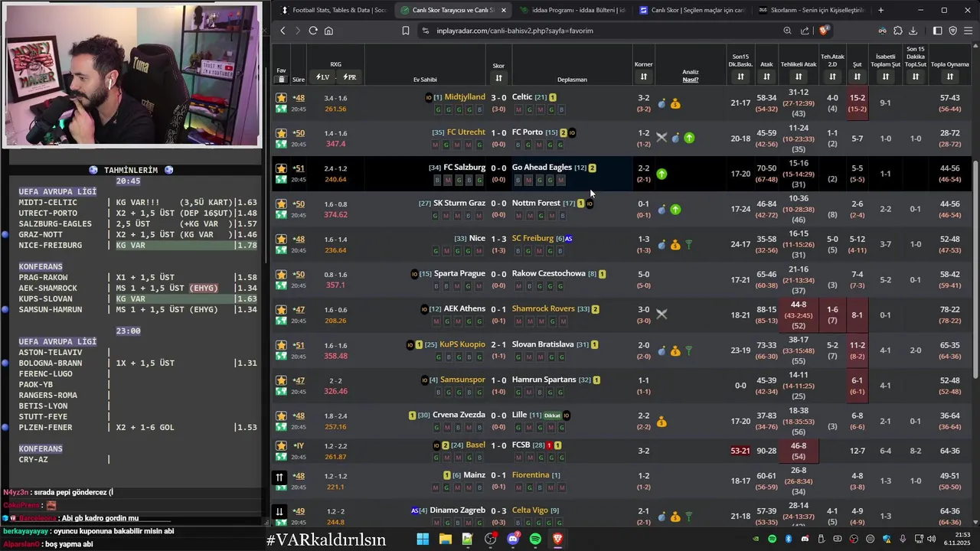Open File Explorer from taskbar

(x=445, y=540)
